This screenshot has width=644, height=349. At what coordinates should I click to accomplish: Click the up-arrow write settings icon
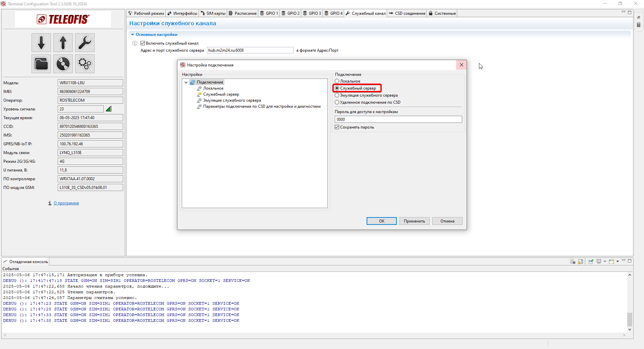[x=63, y=43]
